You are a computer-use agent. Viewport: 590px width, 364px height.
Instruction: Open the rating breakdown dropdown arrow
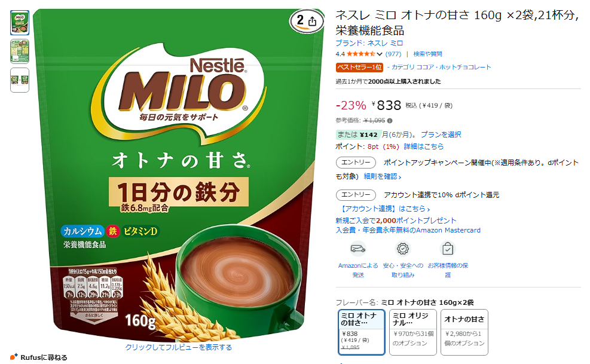pos(379,54)
